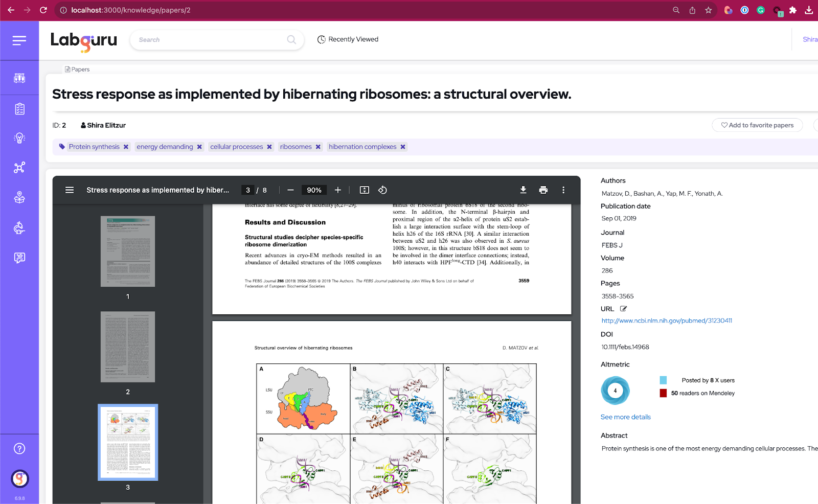
Task: Open the Ideas lightbulb icon
Action: (19, 138)
